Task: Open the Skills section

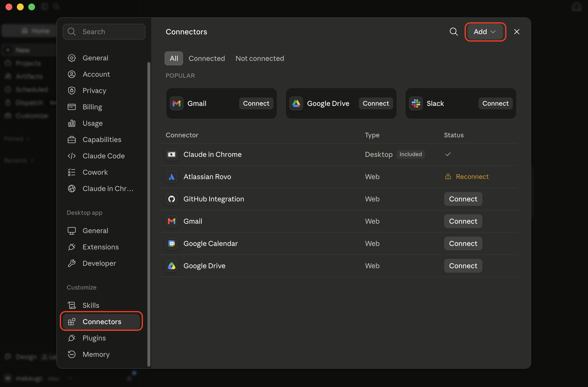Action: 101,305
